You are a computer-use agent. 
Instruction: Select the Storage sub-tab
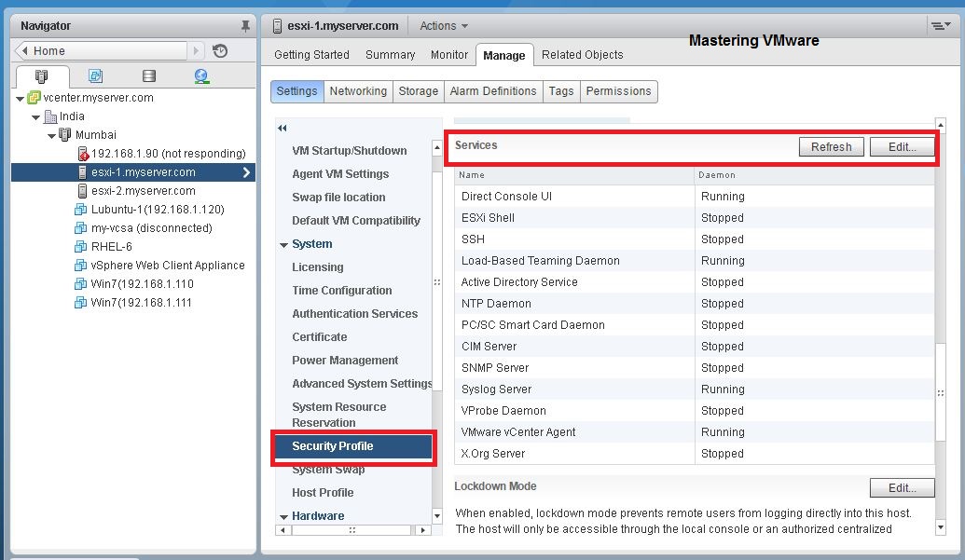tap(418, 91)
